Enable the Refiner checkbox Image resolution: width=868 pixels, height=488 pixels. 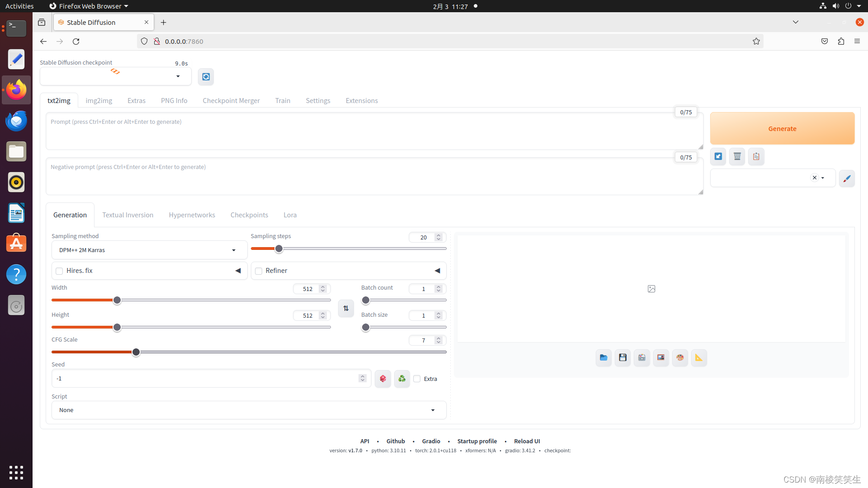point(259,271)
